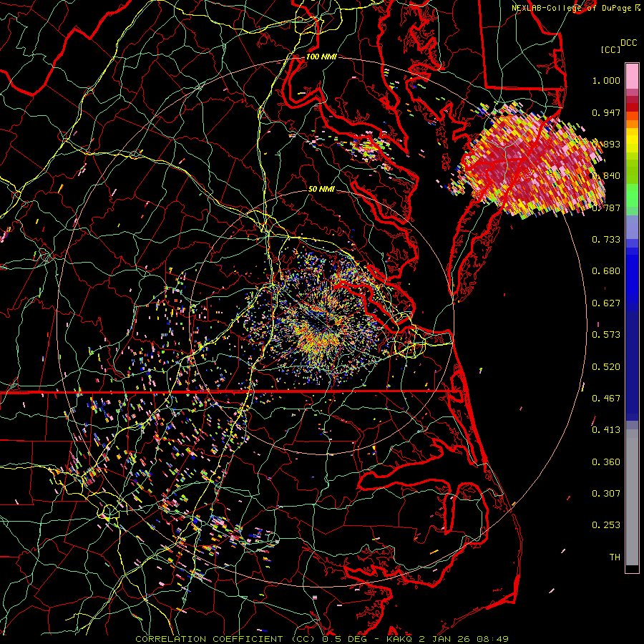Viewport: 644px width, 644px height.
Task: Click the 0.627 color scale label
Action: pyautogui.click(x=606, y=303)
